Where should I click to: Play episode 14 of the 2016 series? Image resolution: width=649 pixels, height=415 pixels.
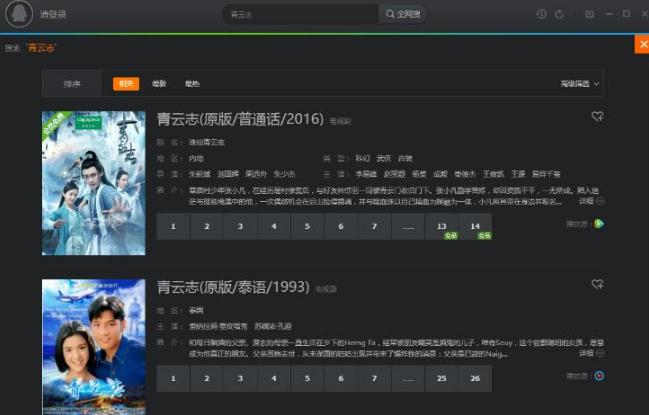(x=475, y=226)
